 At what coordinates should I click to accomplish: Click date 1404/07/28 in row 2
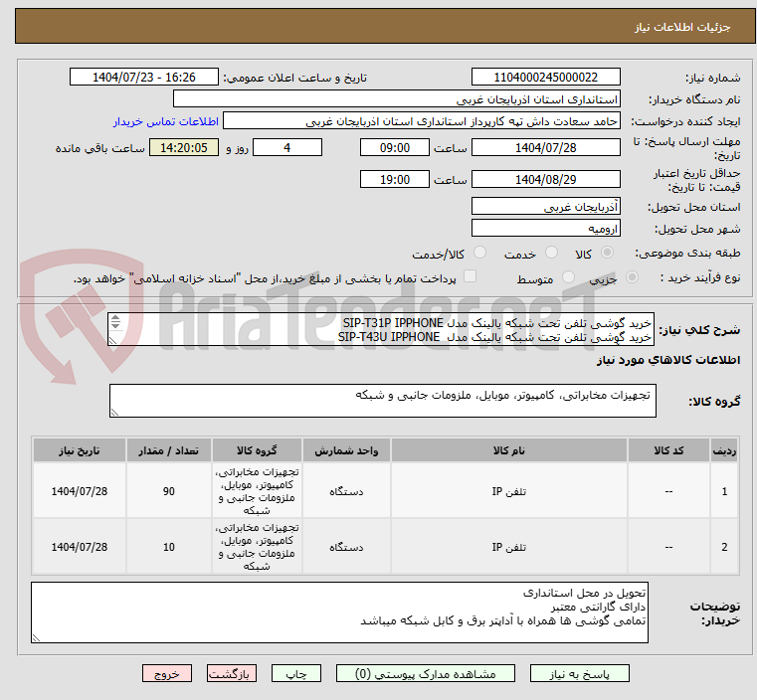tap(80, 547)
